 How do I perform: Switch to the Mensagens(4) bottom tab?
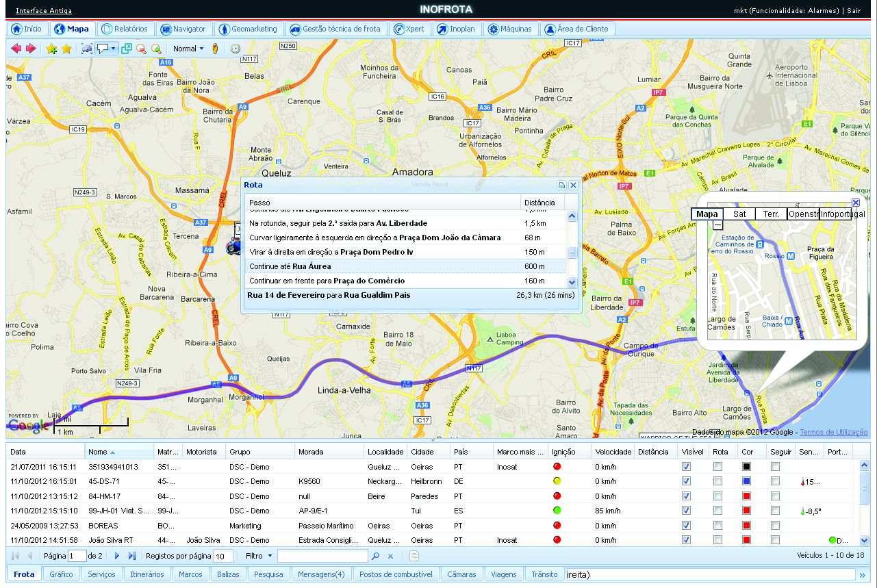[x=321, y=574]
